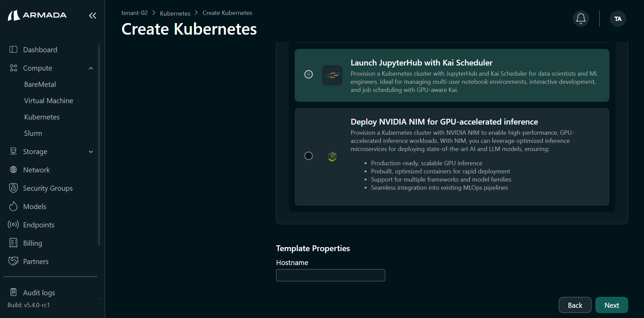This screenshot has height=318, width=644.
Task: Click 'Production-ready, scalable GPU inference' bullet
Action: 427,163
